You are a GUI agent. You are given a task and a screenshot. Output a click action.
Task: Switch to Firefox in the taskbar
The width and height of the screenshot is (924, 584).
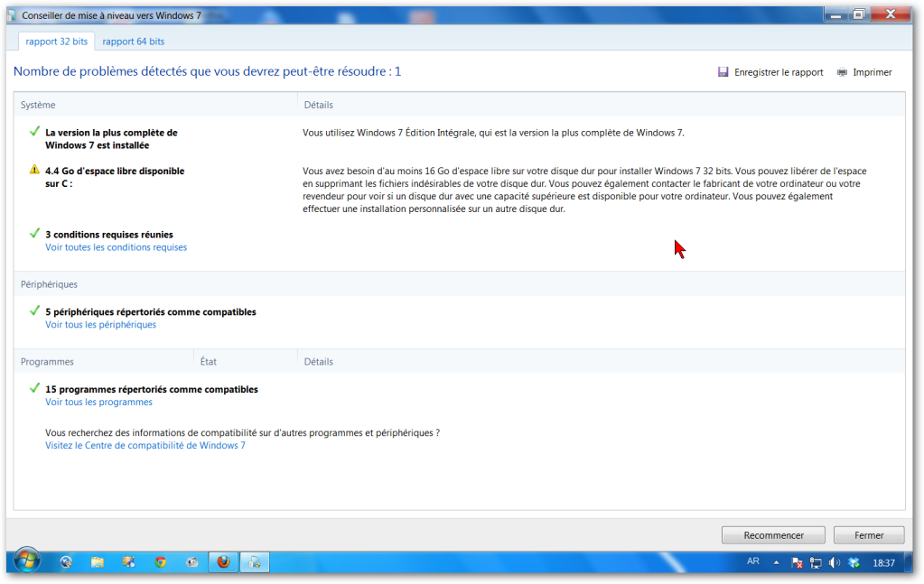(223, 562)
